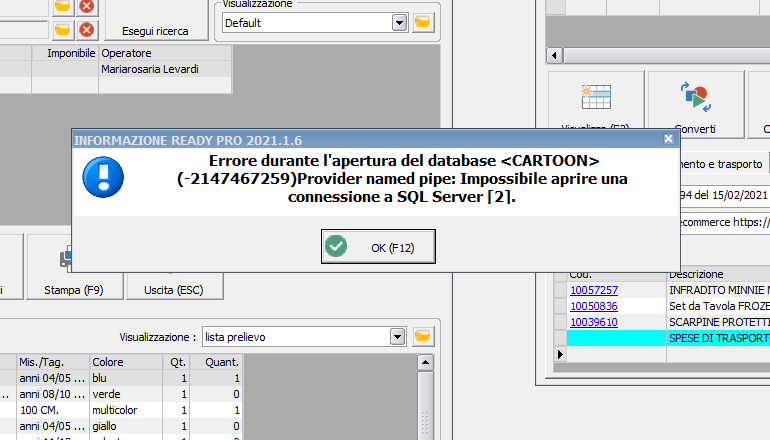This screenshot has height=440, width=770.
Task: Click the top red clear icon
Action: pos(87,6)
